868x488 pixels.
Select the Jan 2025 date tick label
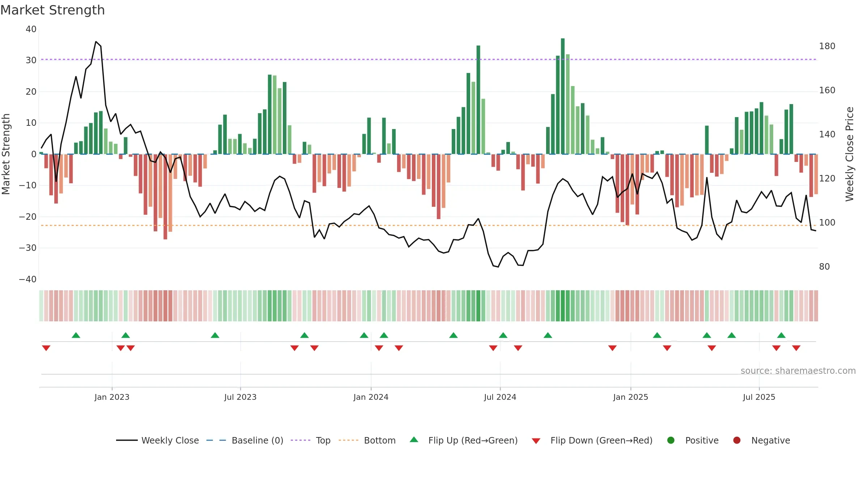click(x=630, y=397)
